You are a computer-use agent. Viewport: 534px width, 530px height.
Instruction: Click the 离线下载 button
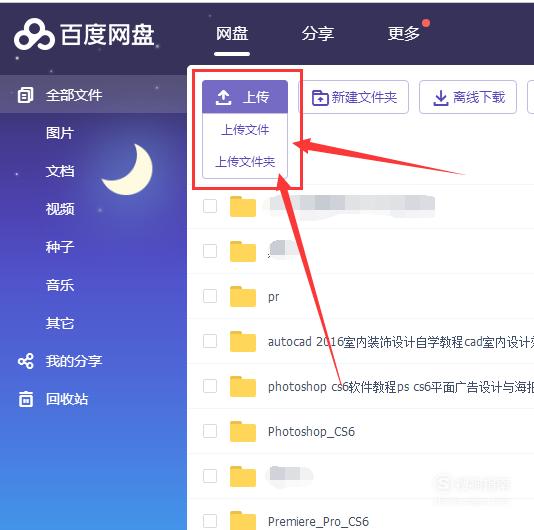point(468,97)
